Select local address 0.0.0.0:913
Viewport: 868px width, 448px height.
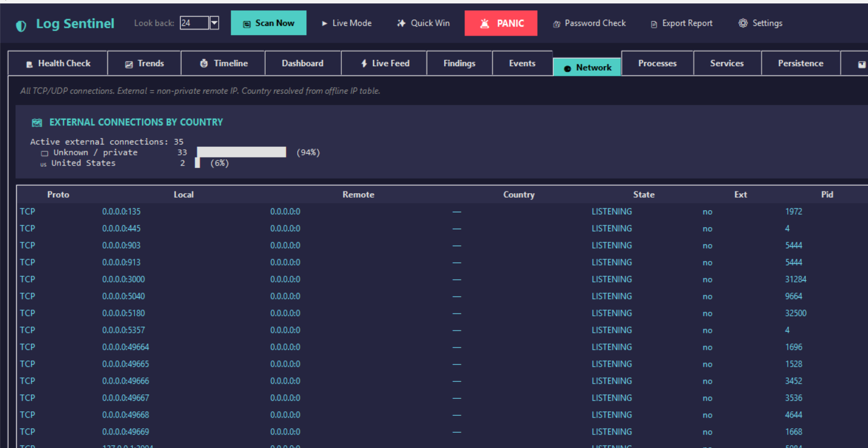click(121, 262)
